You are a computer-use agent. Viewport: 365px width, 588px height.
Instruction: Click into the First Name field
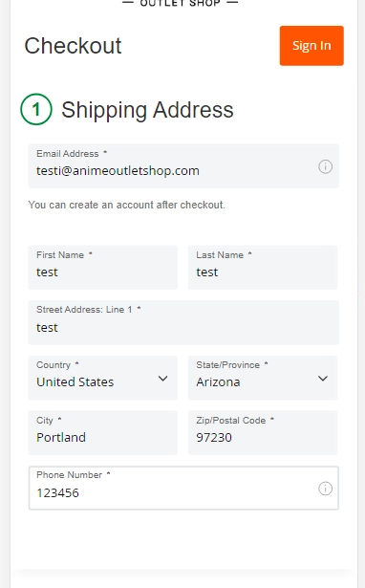pyautogui.click(x=102, y=268)
